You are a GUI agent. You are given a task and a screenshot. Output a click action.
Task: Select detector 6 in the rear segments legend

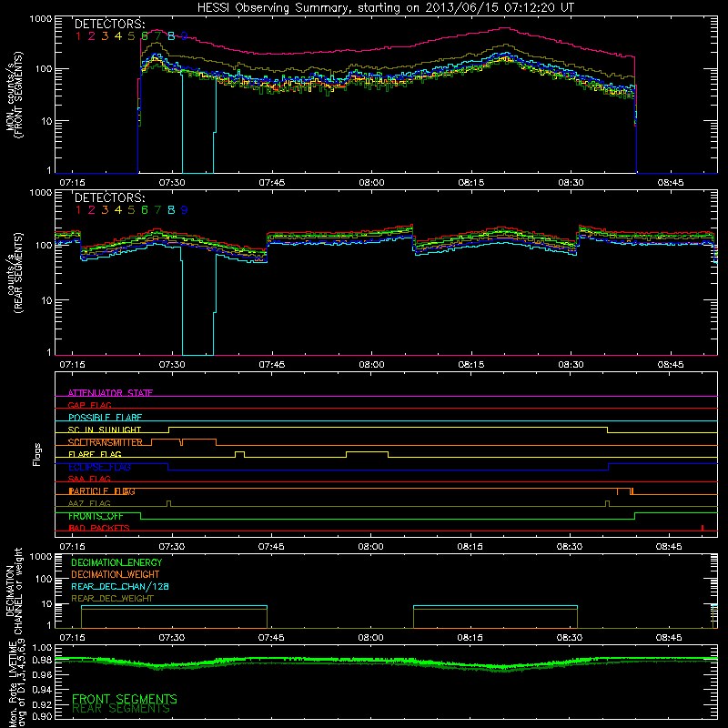pos(145,210)
